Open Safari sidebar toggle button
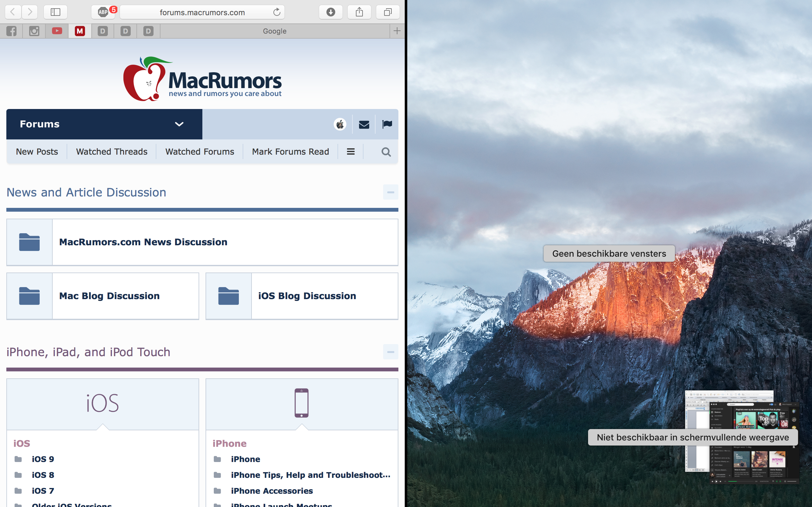 point(56,12)
